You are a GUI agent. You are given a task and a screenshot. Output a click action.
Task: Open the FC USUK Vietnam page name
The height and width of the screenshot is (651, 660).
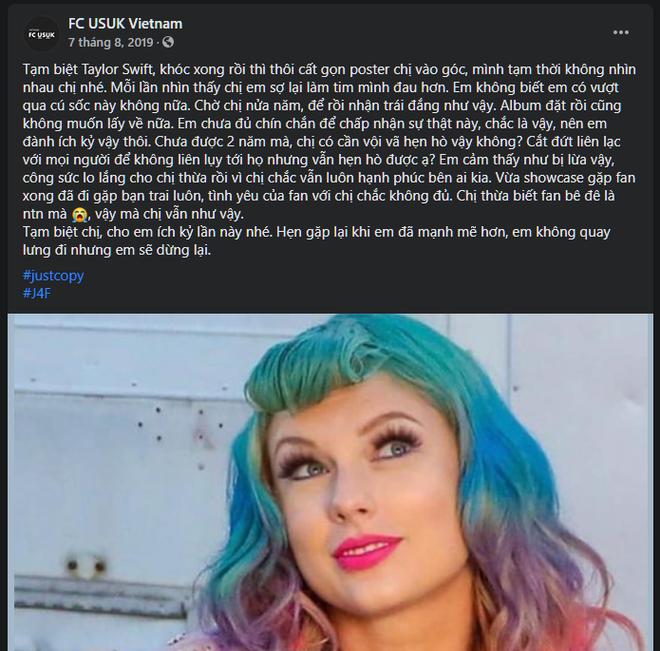(x=125, y=24)
